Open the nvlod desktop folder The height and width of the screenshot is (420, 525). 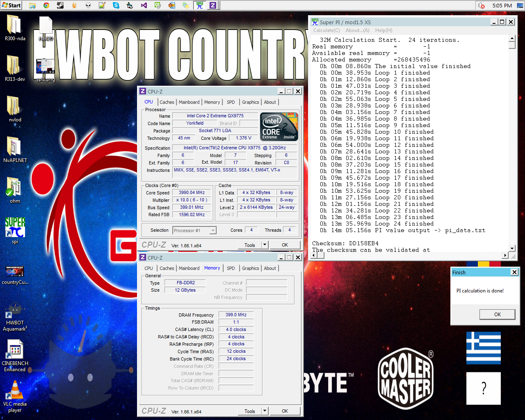click(15, 109)
